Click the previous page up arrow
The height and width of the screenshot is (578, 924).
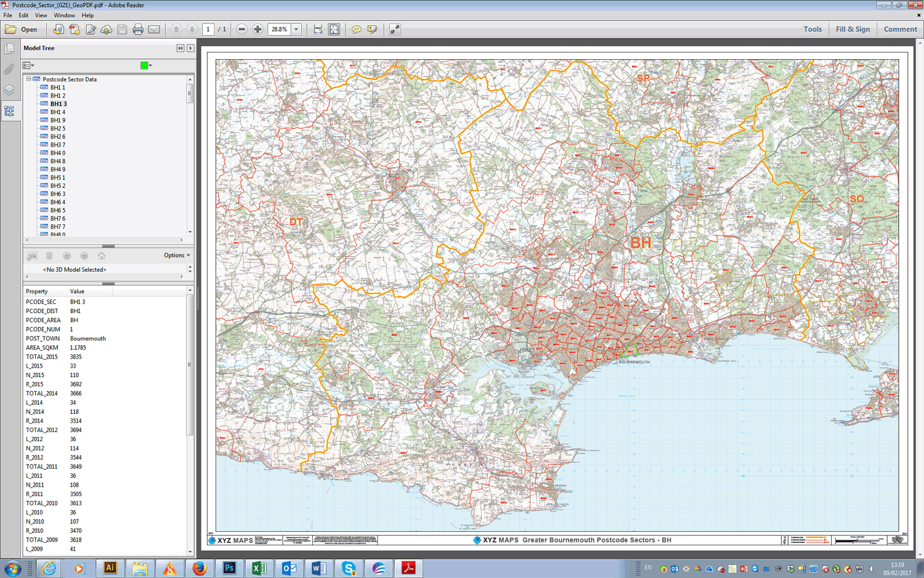pyautogui.click(x=176, y=29)
